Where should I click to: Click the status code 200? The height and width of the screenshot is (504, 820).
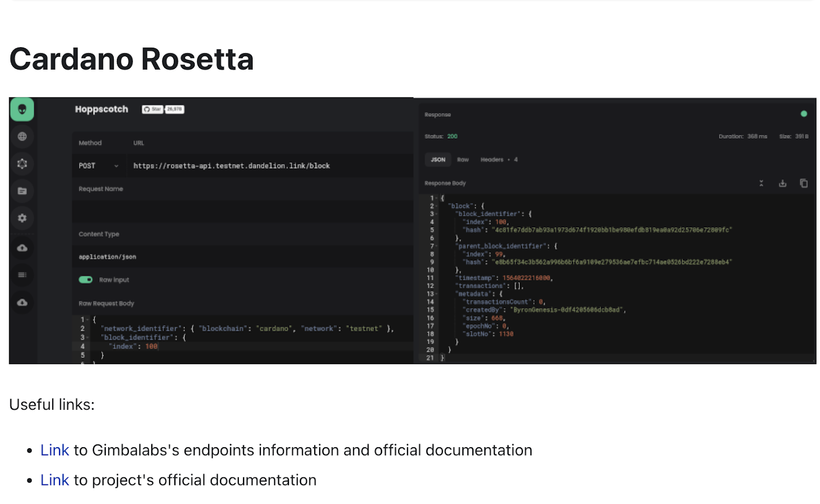tap(452, 136)
